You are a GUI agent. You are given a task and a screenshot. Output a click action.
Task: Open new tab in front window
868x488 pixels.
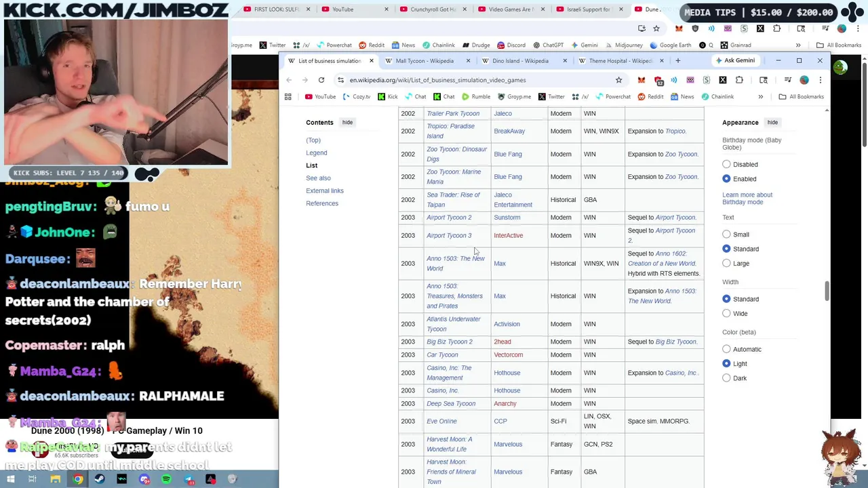pyautogui.click(x=677, y=61)
